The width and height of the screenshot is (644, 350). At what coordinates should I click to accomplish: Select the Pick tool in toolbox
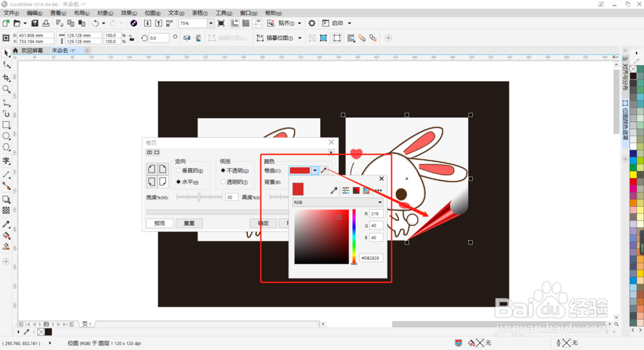6,53
